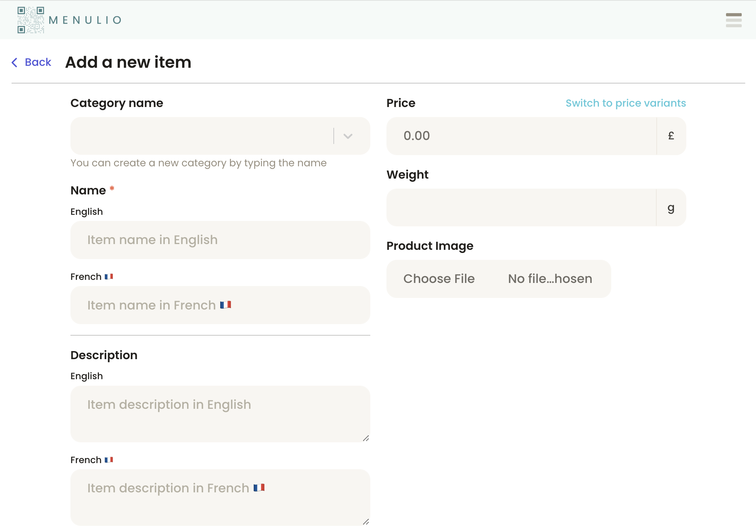Click Item name in French field
The image size is (756, 532).
pyautogui.click(x=220, y=305)
